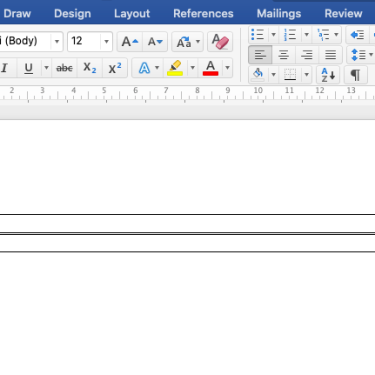Viewport: 375px width, 375px height.
Task: Align text right
Action: (x=307, y=55)
